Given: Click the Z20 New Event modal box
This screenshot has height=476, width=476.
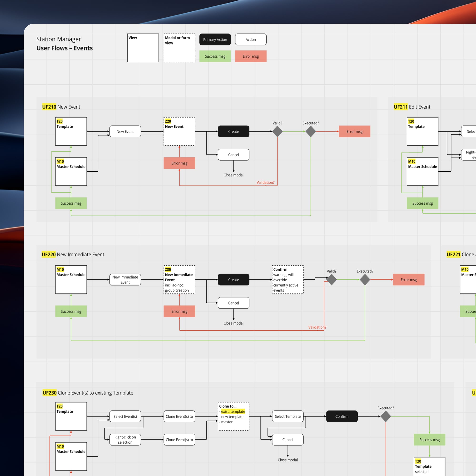Looking at the screenshot, I should point(179,131).
